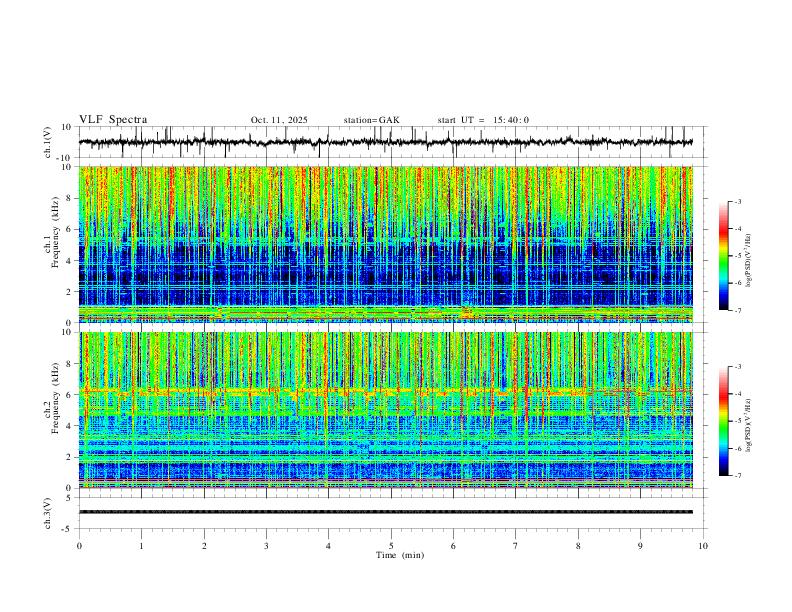Select the "Time (min)" axis label
The width and height of the screenshot is (792, 612).
click(x=400, y=555)
